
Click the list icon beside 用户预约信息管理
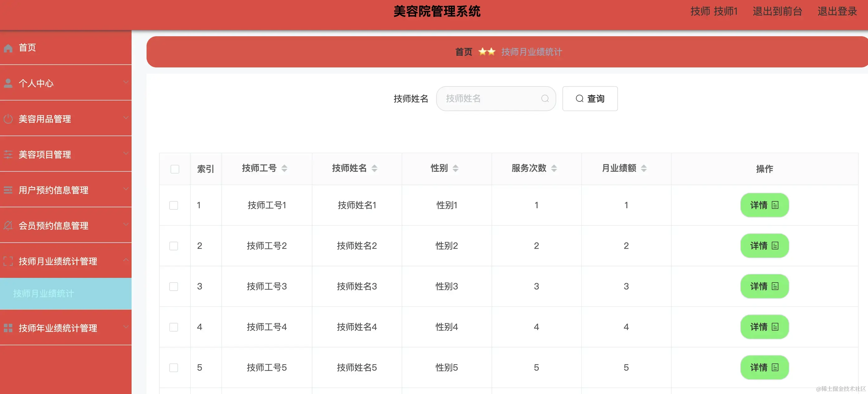(x=8, y=190)
